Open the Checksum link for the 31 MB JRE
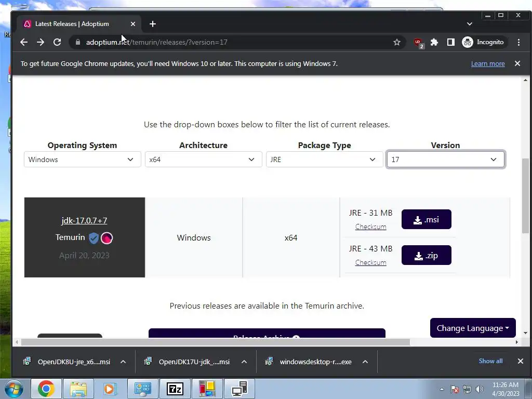Viewport: 532px width, 399px height. tap(370, 227)
